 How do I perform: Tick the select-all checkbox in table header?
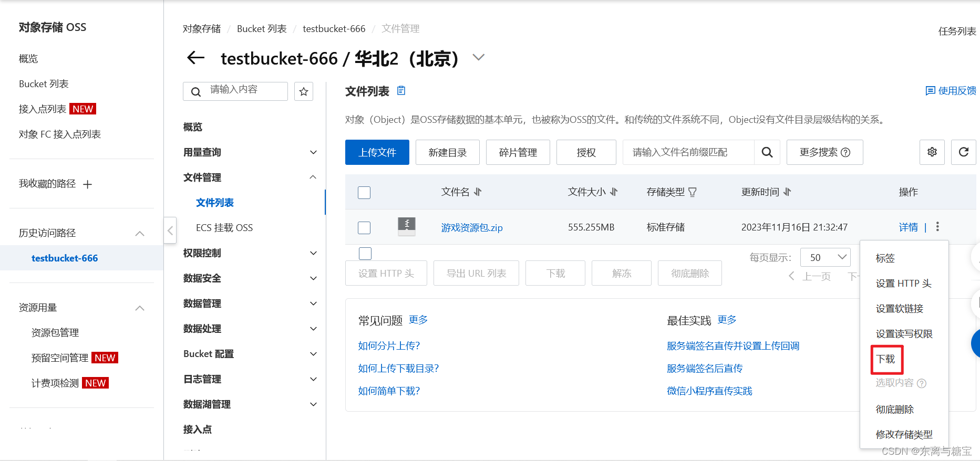point(364,193)
